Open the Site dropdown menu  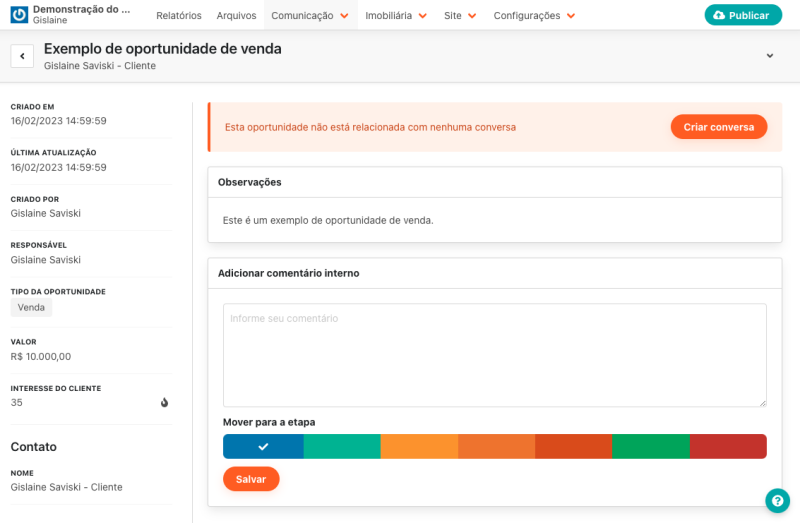pos(460,16)
